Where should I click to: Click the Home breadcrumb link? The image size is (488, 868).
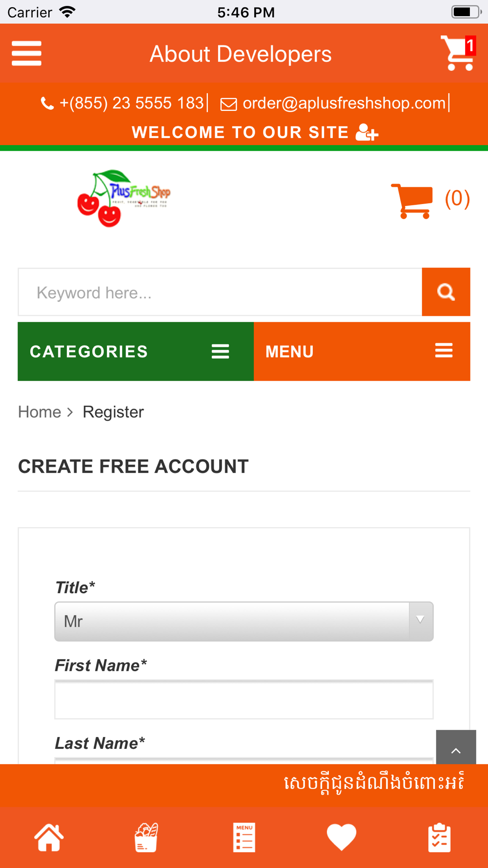(40, 412)
